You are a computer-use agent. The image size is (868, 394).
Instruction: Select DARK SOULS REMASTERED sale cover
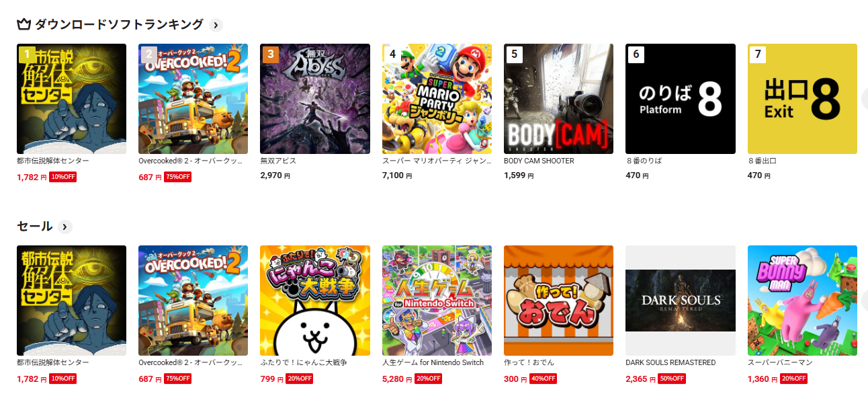(x=681, y=301)
